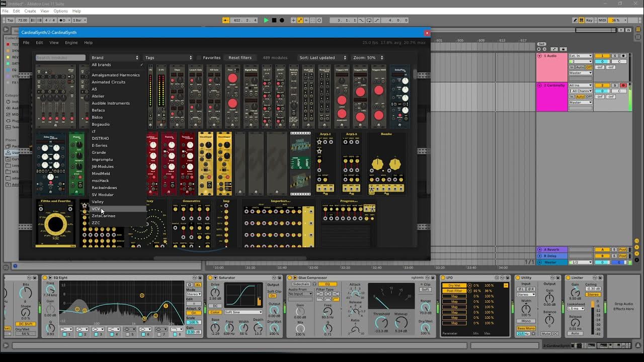Click the Search modules field
This screenshot has width=644, height=362.
tap(60, 57)
